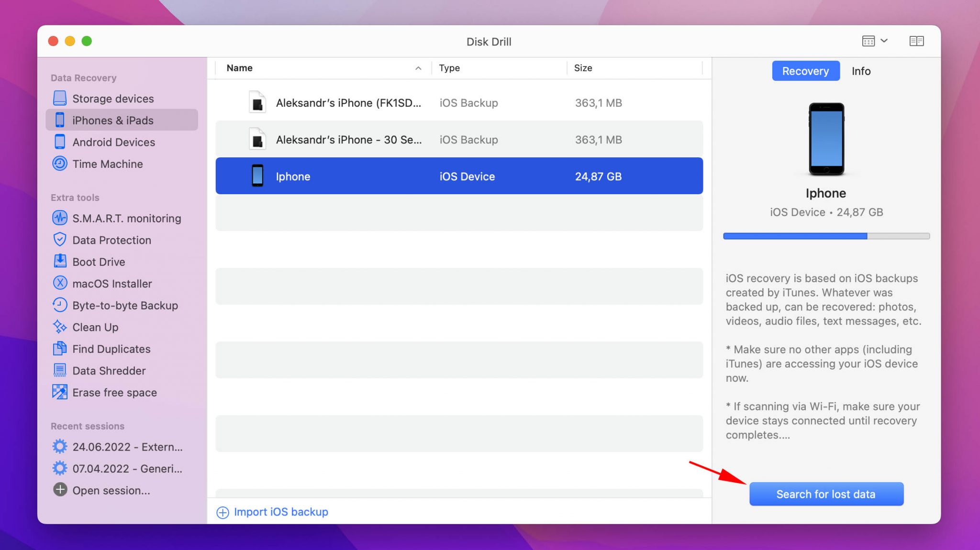The image size is (980, 550).
Task: Open the 07.04.2022 Generic recent session
Action: [x=127, y=469]
